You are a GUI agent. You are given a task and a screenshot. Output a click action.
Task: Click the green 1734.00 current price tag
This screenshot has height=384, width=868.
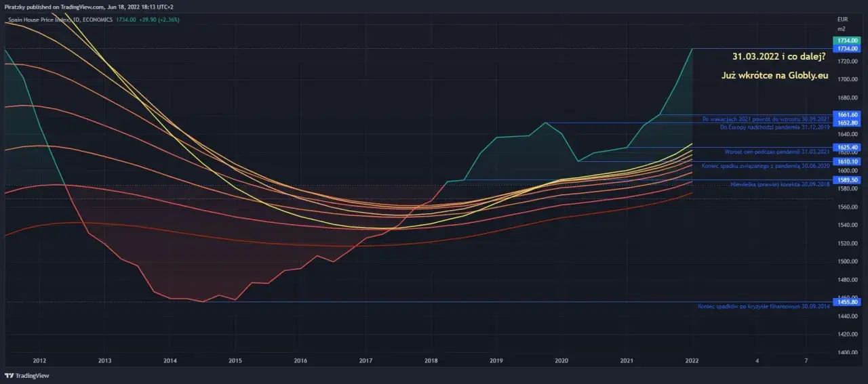(x=848, y=41)
